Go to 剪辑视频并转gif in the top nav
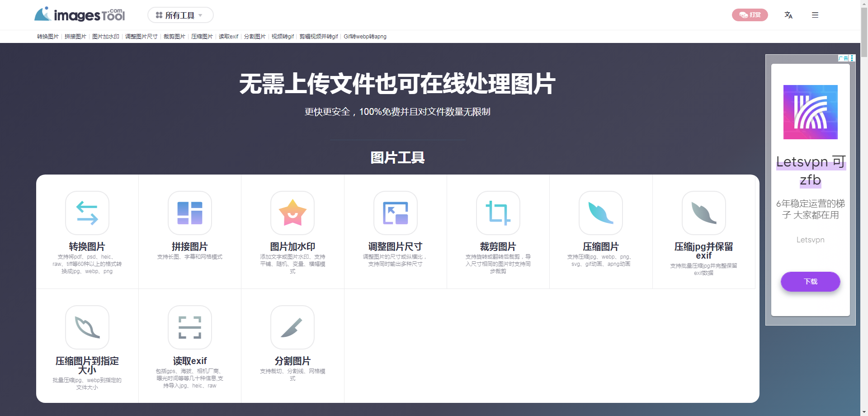 319,37
